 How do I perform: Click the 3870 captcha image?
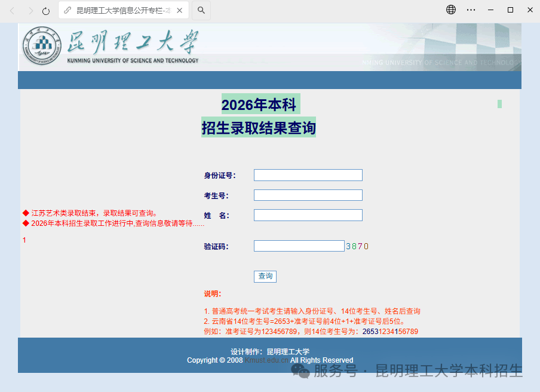tap(357, 246)
